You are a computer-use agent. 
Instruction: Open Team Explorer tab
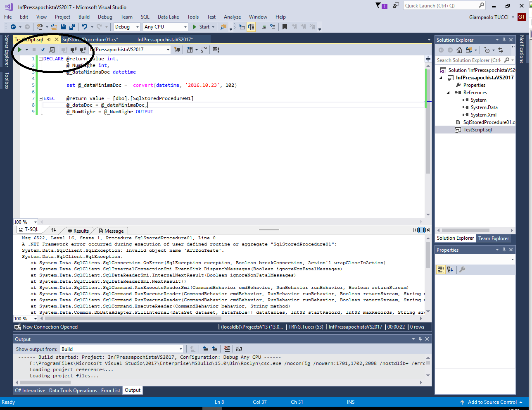pyautogui.click(x=494, y=238)
